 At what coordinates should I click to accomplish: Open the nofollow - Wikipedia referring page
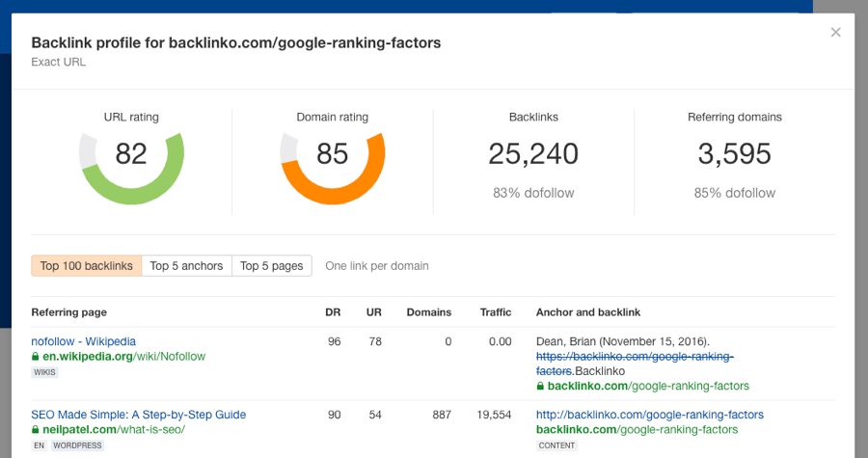[x=83, y=341]
